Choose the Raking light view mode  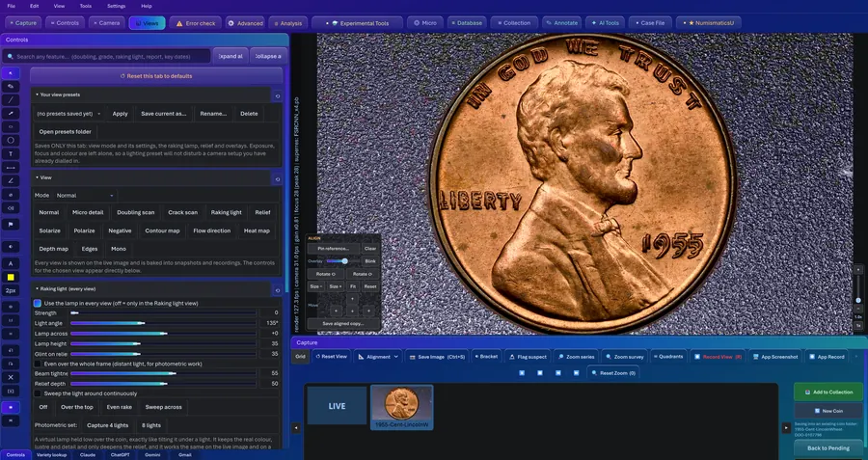point(227,212)
